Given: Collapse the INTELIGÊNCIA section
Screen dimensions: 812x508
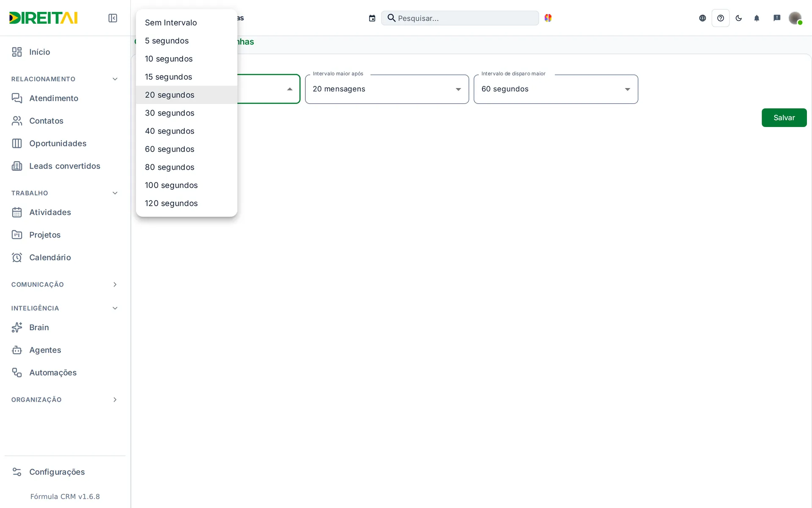Looking at the screenshot, I should pos(65,308).
